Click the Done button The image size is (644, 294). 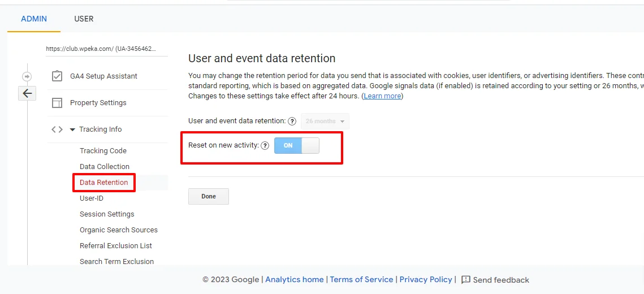tap(209, 196)
